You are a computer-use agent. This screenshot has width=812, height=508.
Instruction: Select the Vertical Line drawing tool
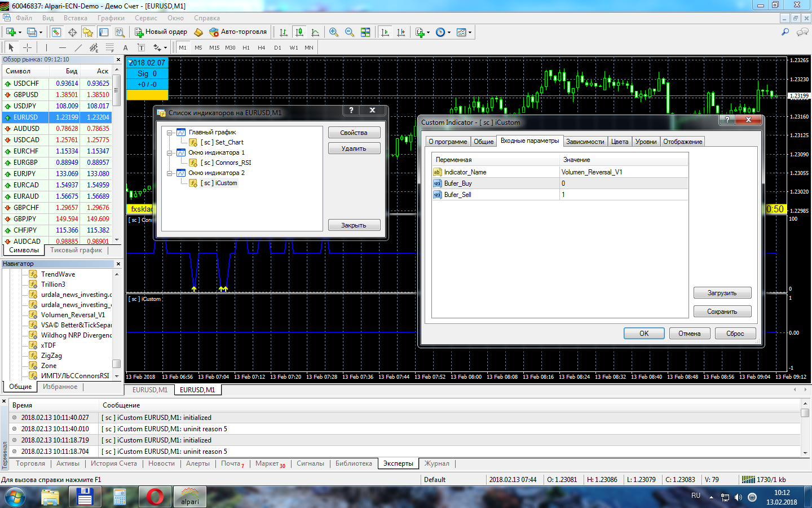46,47
